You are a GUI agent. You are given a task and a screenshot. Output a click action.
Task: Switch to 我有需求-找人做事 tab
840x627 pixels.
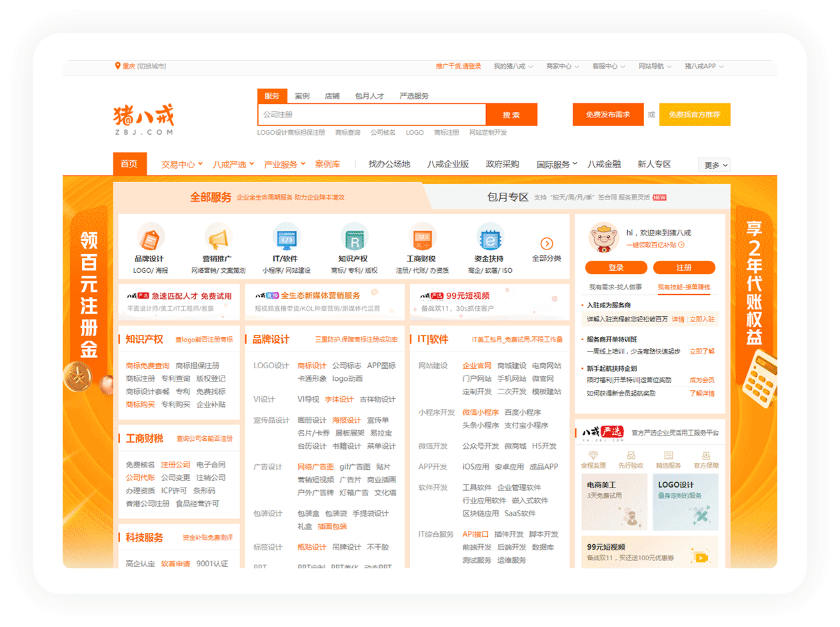(615, 287)
